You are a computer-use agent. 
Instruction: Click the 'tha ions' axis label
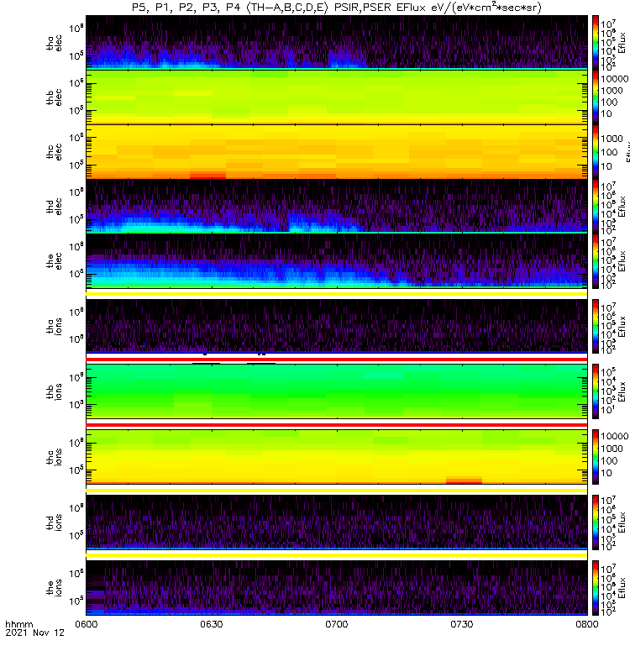54,326
